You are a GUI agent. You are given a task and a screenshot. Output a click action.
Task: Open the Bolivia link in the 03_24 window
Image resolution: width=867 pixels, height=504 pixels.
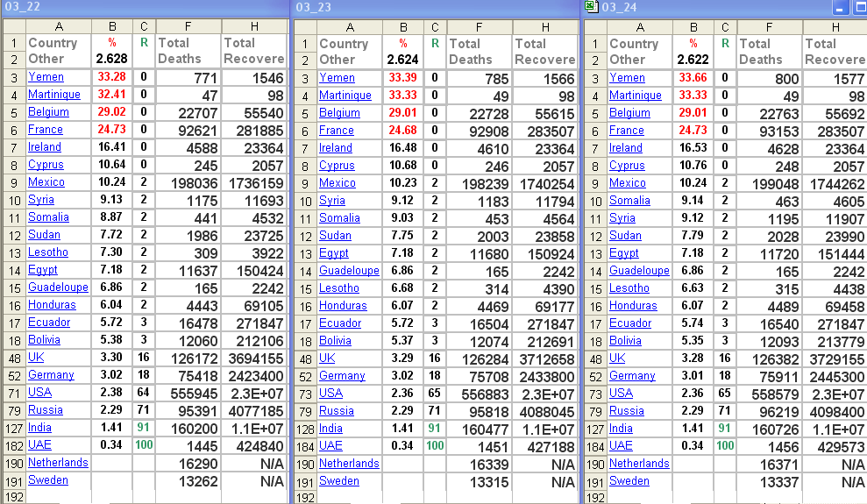[x=625, y=340]
